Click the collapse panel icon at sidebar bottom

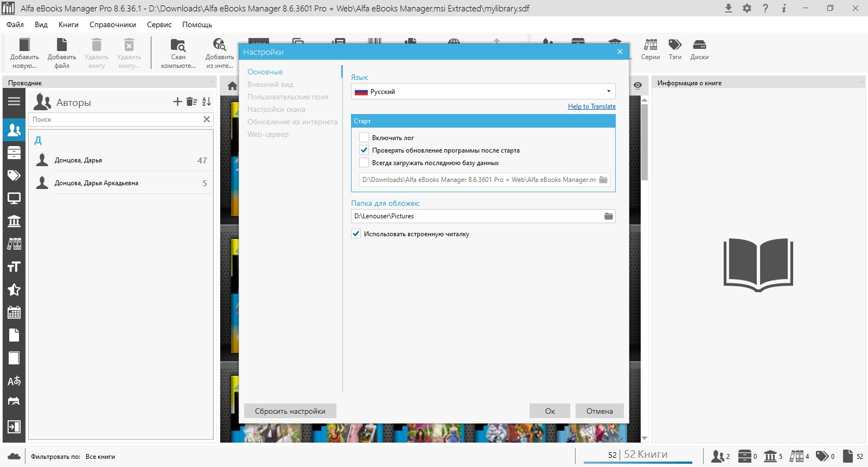[x=14, y=427]
